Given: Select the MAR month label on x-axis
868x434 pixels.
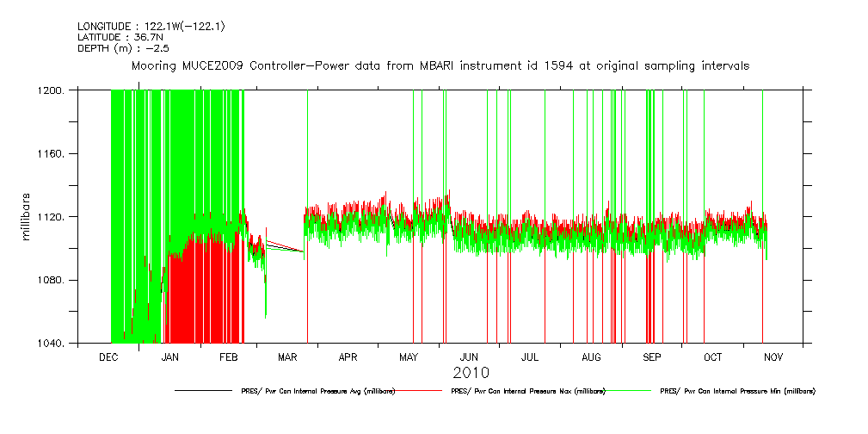Looking at the screenshot, I should (288, 356).
